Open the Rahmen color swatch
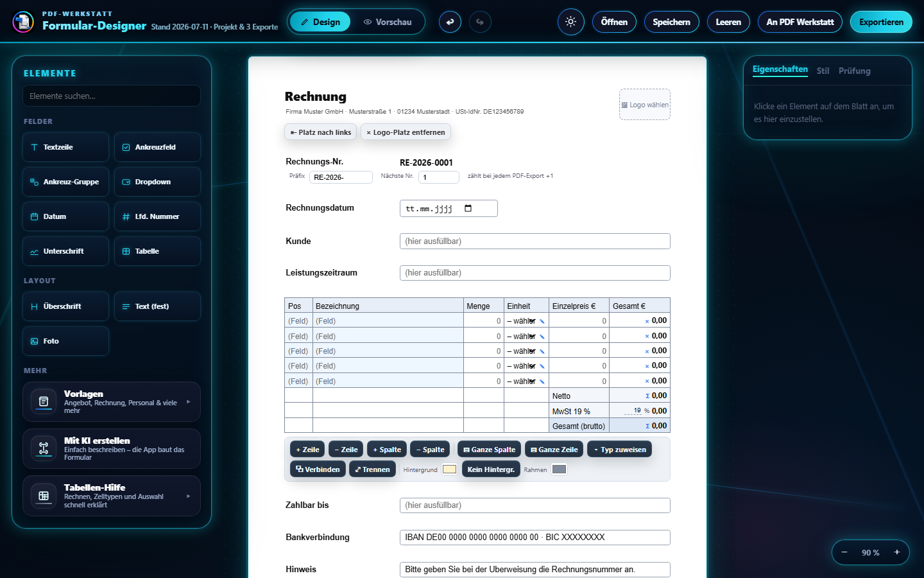Image resolution: width=924 pixels, height=578 pixels. coord(559,469)
